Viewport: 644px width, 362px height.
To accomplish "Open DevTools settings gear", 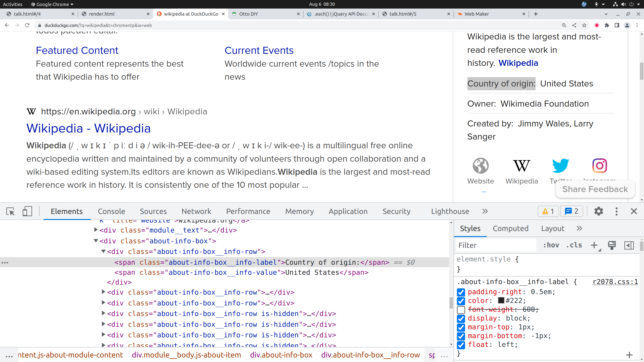I will 598,211.
